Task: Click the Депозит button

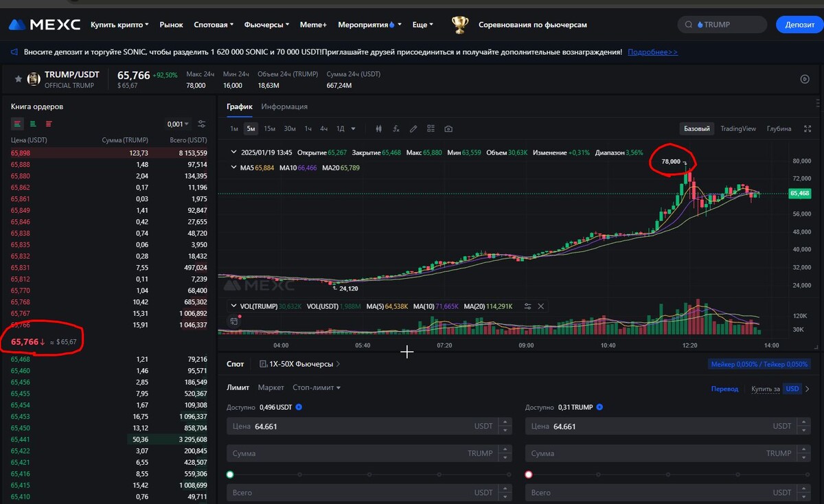Action: pyautogui.click(x=799, y=25)
